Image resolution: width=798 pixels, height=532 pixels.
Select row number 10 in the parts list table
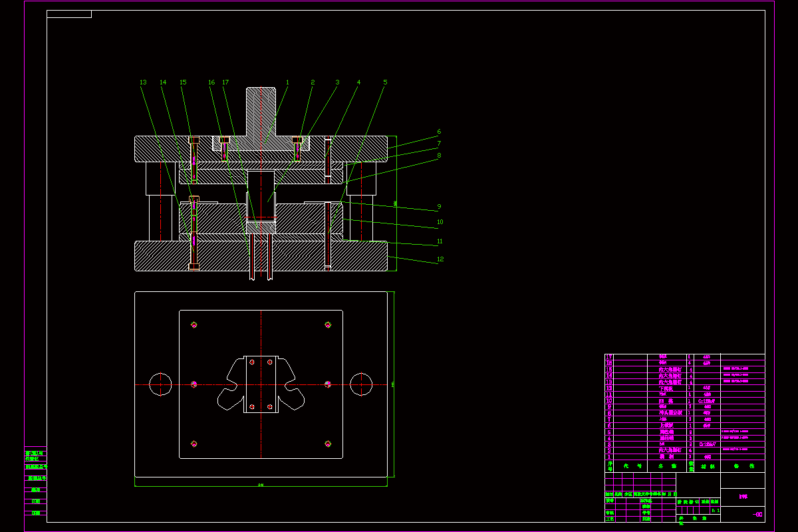[x=685, y=400]
